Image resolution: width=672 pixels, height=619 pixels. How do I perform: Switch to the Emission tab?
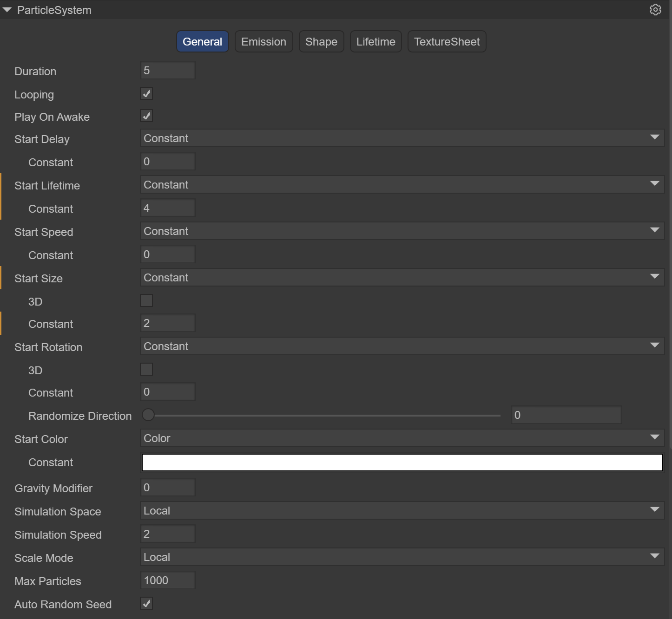coord(264,42)
